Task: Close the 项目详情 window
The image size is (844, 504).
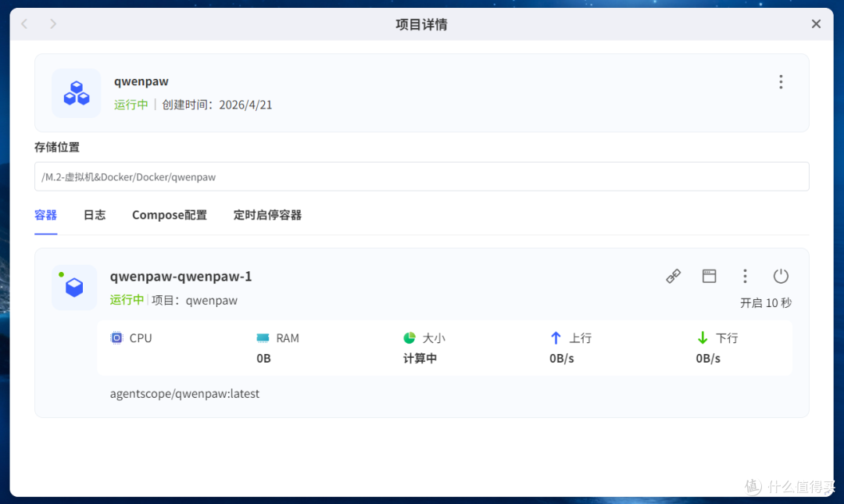Action: pos(816,23)
